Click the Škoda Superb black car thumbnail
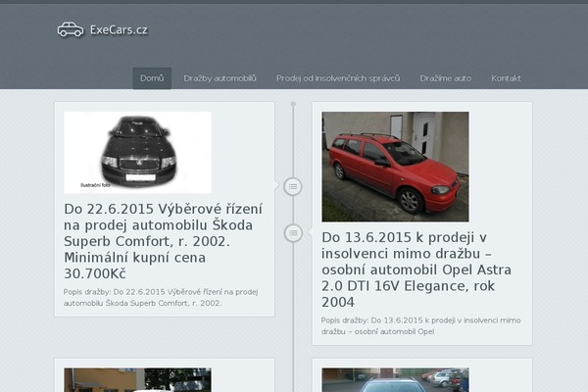Image resolution: width=588 pixels, height=392 pixels. (x=137, y=152)
